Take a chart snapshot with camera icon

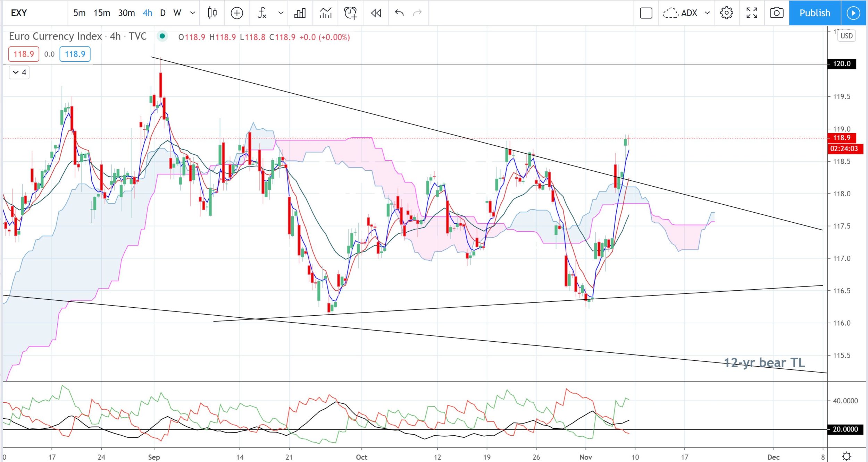[x=776, y=13]
